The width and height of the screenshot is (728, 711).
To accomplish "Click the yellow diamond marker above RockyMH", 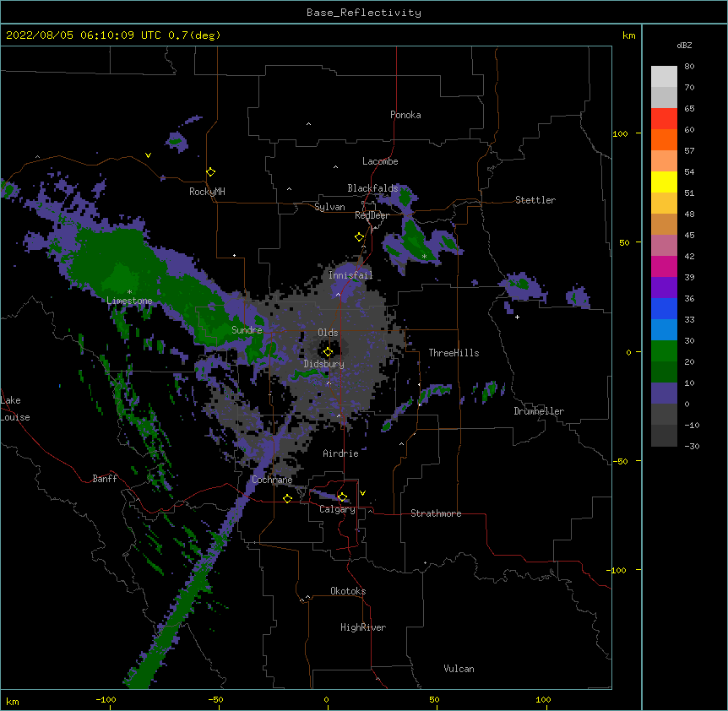I will click(x=211, y=172).
